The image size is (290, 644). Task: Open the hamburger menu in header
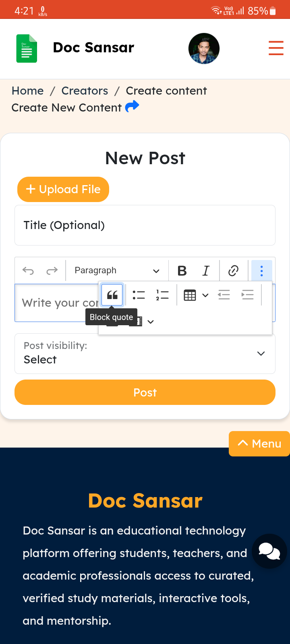pos(276,48)
